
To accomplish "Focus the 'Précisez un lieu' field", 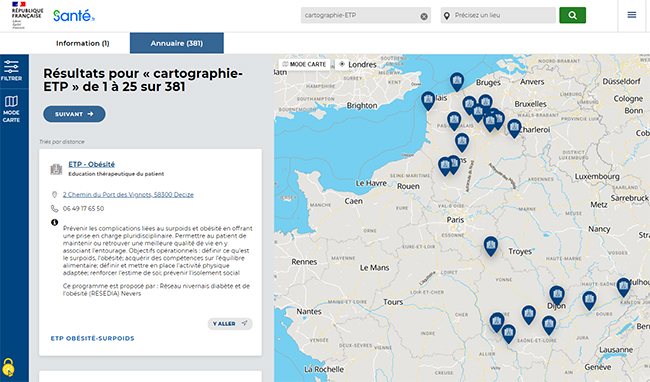I will pyautogui.click(x=498, y=15).
